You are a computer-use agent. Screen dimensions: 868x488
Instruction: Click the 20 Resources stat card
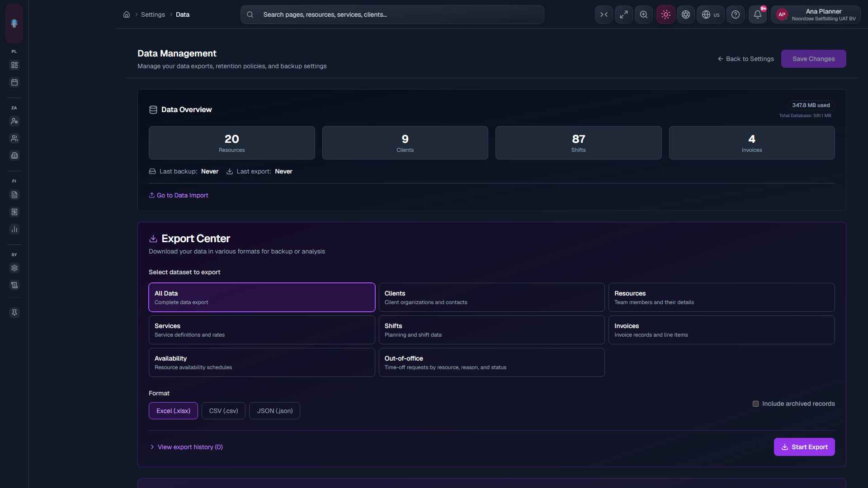click(232, 143)
